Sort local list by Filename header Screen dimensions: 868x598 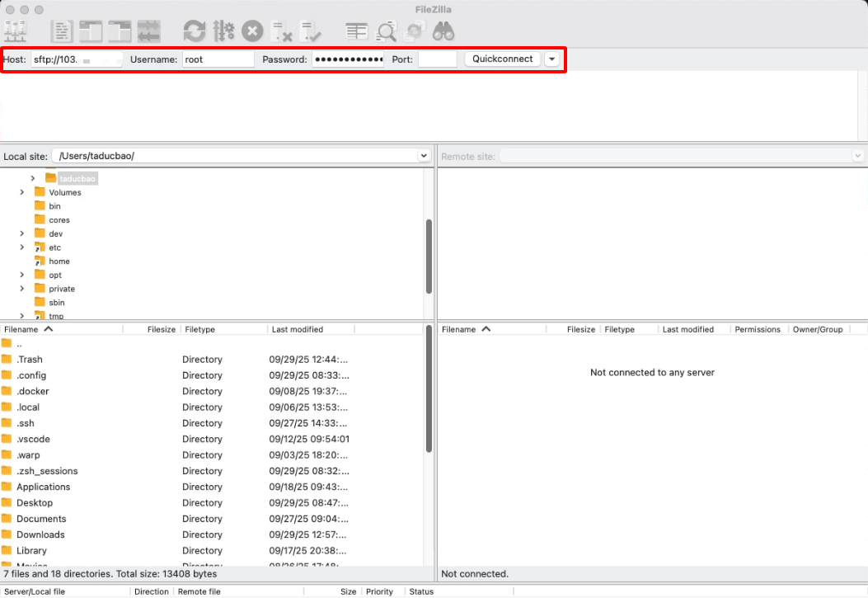tap(62, 329)
